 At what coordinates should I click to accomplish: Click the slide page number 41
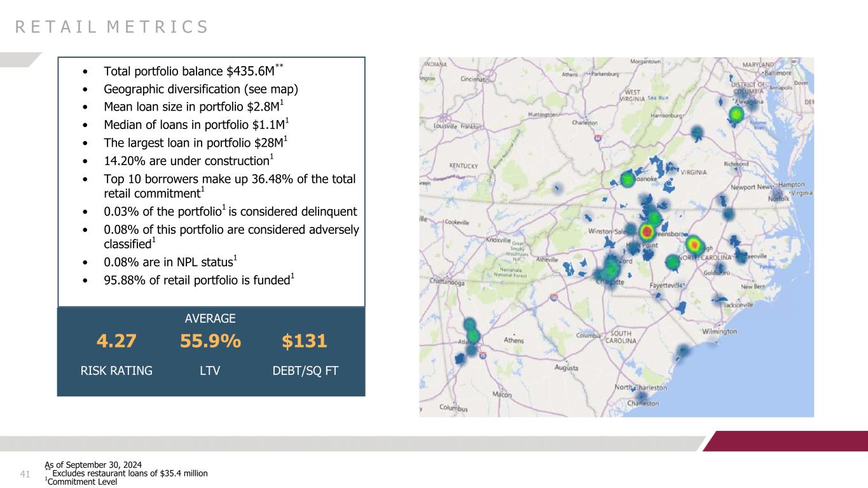(x=26, y=474)
